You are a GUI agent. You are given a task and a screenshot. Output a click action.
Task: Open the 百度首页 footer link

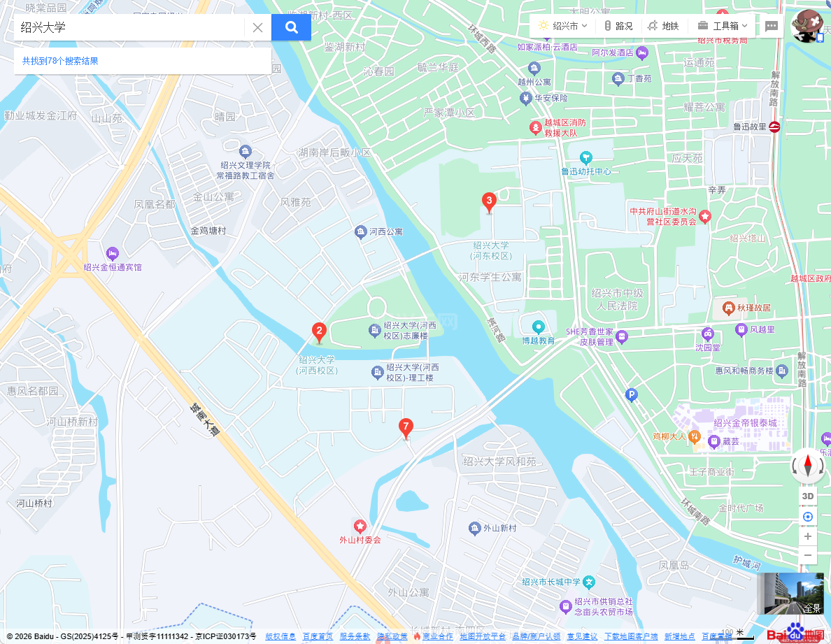[x=318, y=636]
